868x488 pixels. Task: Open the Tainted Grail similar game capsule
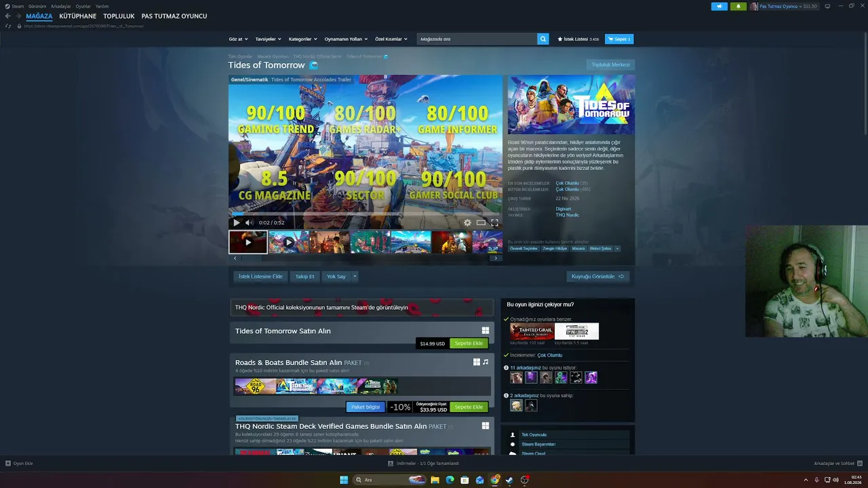[x=532, y=331]
